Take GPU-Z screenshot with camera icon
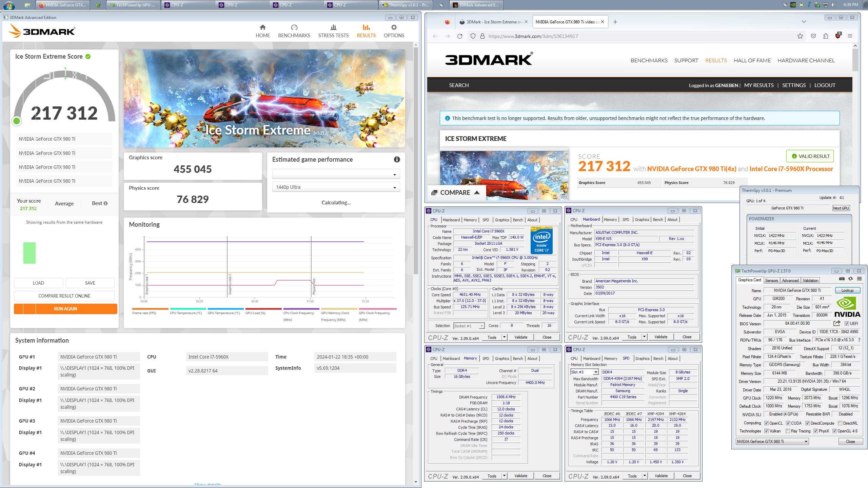 tap(842, 279)
